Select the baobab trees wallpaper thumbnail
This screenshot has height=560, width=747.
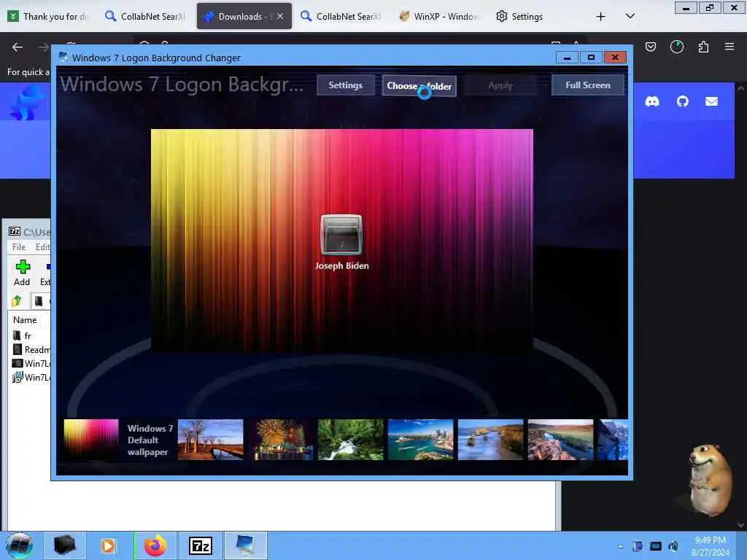click(211, 440)
